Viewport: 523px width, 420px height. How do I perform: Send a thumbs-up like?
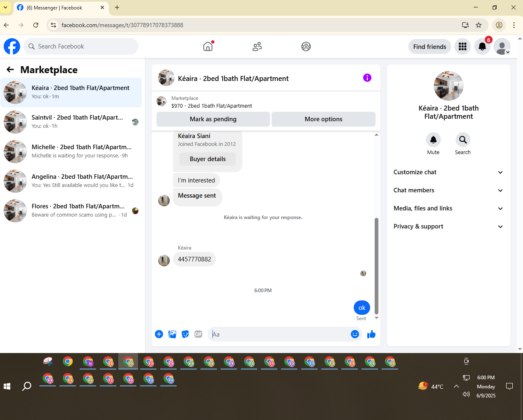pyautogui.click(x=371, y=334)
